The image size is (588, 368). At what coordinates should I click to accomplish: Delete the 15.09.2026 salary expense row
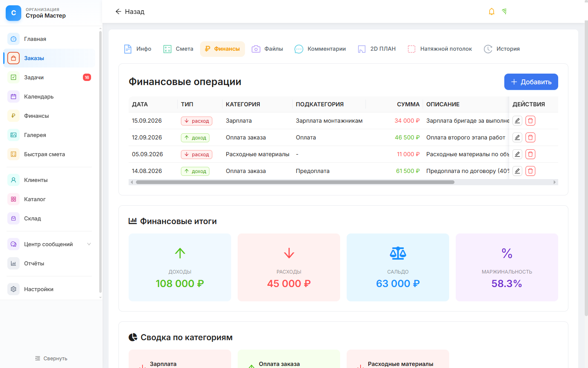[530, 121]
